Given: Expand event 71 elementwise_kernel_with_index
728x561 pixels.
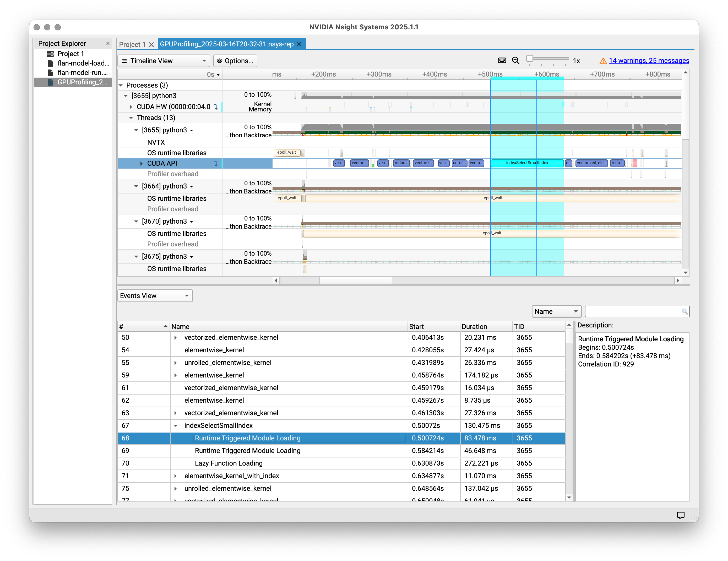Looking at the screenshot, I should [176, 476].
